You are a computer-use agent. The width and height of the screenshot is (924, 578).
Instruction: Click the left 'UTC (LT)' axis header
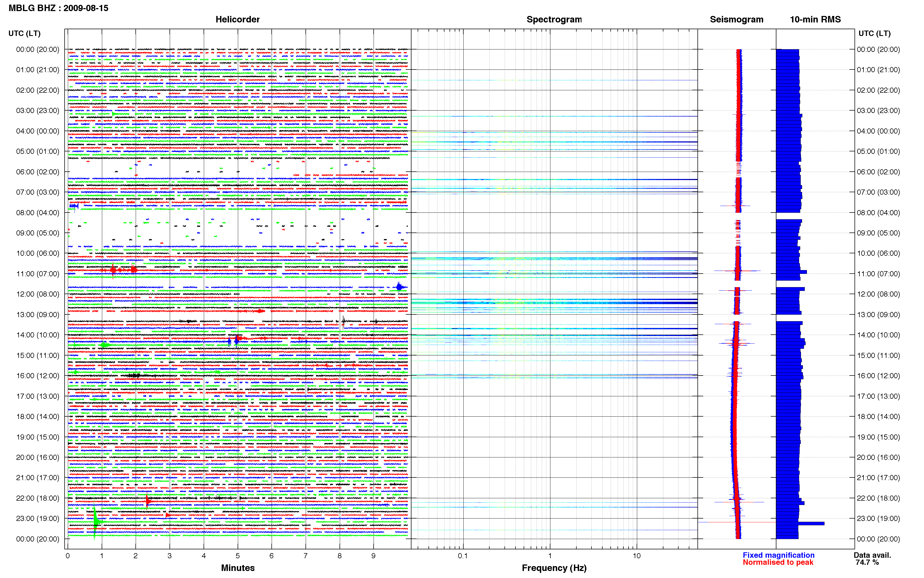(x=24, y=33)
